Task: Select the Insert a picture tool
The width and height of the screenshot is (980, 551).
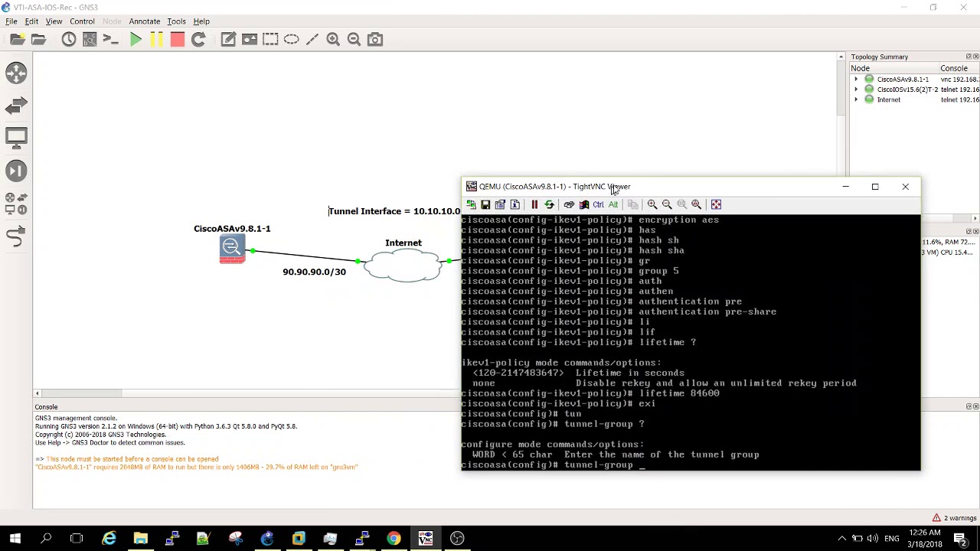Action: 250,39
